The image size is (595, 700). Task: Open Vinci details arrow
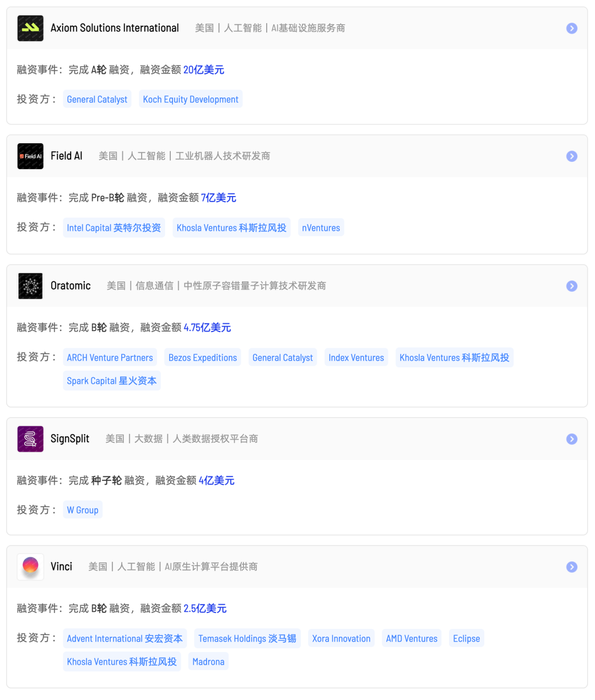click(x=572, y=567)
